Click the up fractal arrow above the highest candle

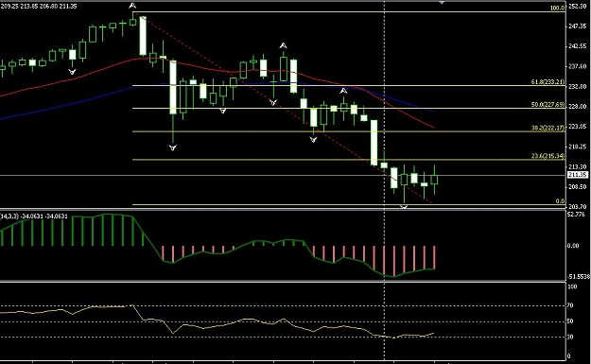[x=132, y=6]
